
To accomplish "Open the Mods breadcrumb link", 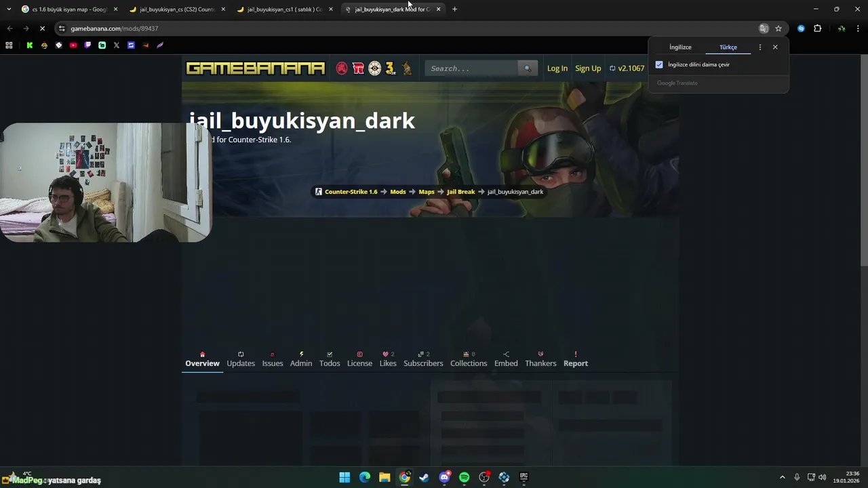I will point(398,192).
